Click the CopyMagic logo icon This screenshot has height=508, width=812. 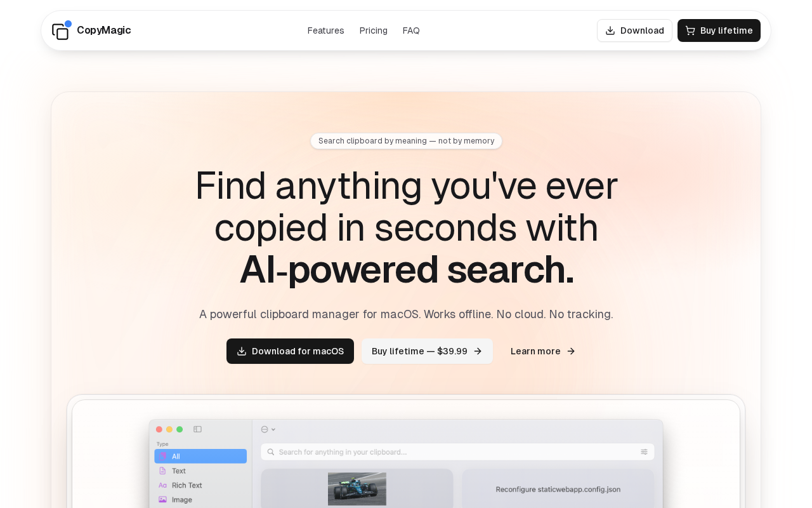(62, 30)
